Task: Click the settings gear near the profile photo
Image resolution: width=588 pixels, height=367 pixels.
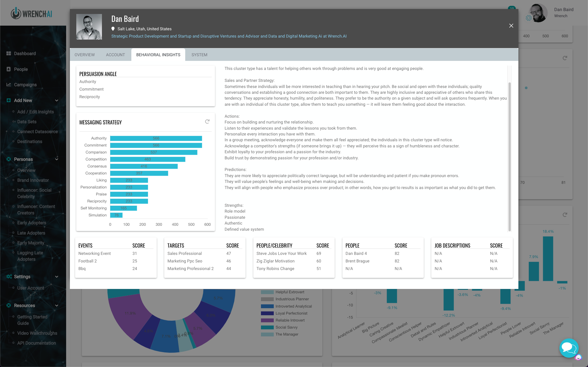Action: pos(529,18)
